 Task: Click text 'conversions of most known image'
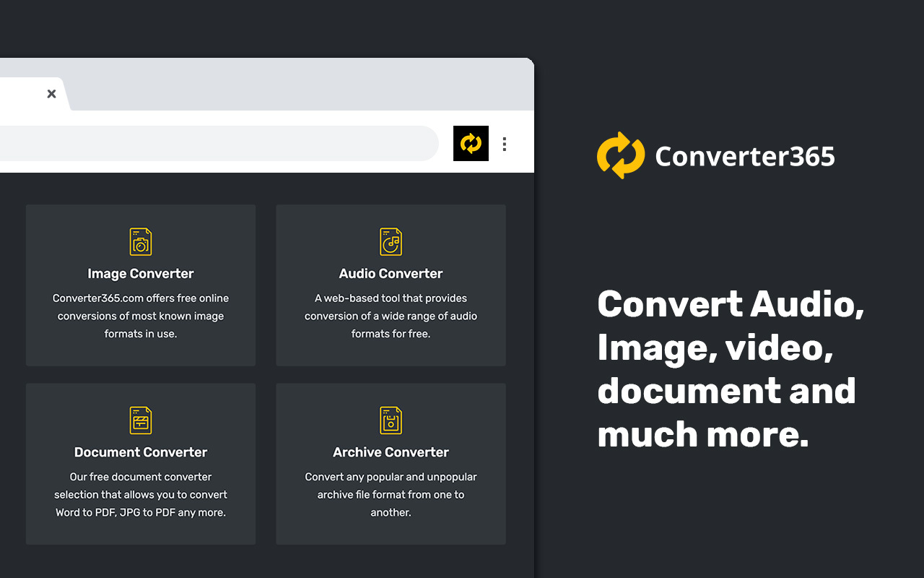click(141, 316)
